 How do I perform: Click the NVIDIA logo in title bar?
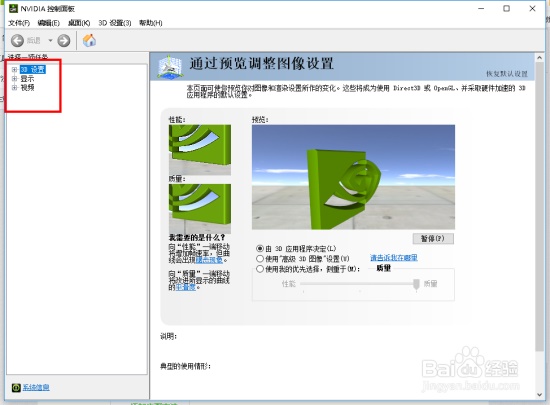point(13,8)
